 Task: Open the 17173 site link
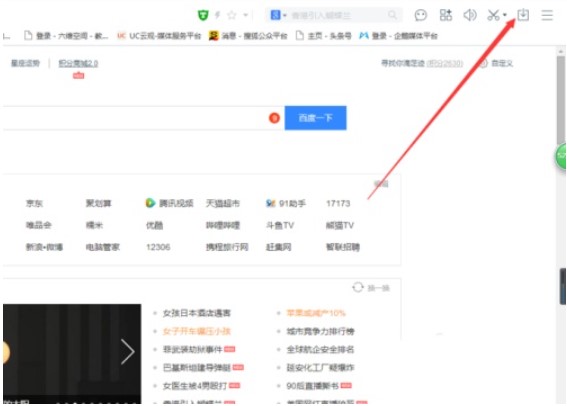(338, 204)
